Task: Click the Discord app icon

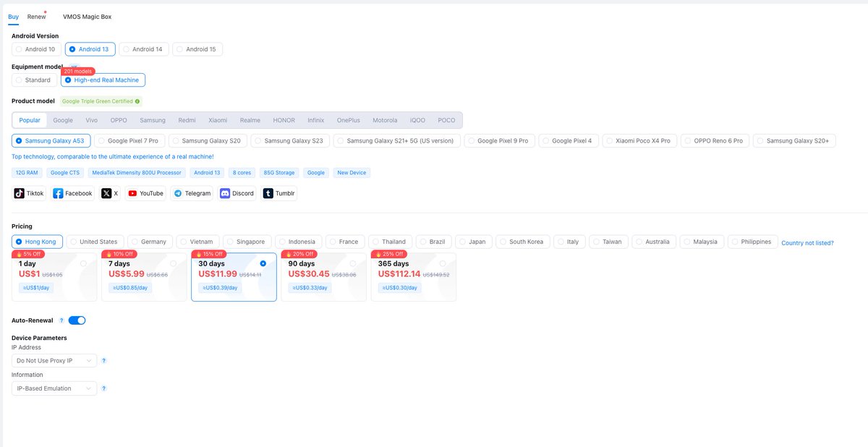Action: 225,193
